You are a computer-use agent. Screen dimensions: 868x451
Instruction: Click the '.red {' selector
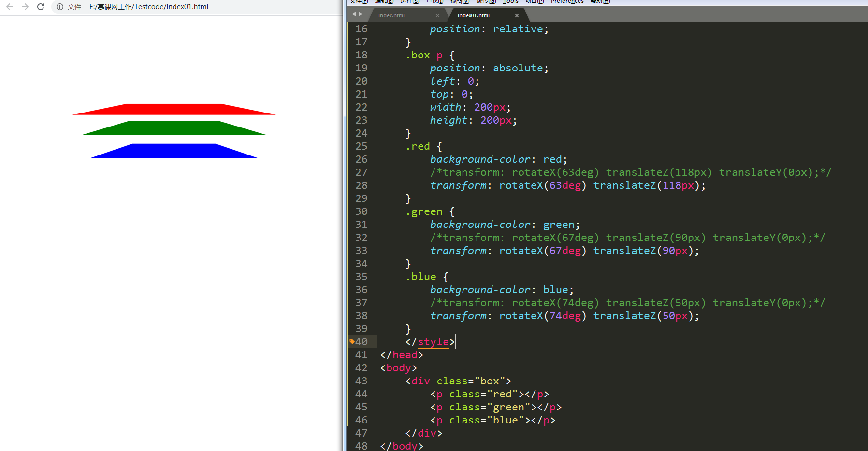[424, 146]
